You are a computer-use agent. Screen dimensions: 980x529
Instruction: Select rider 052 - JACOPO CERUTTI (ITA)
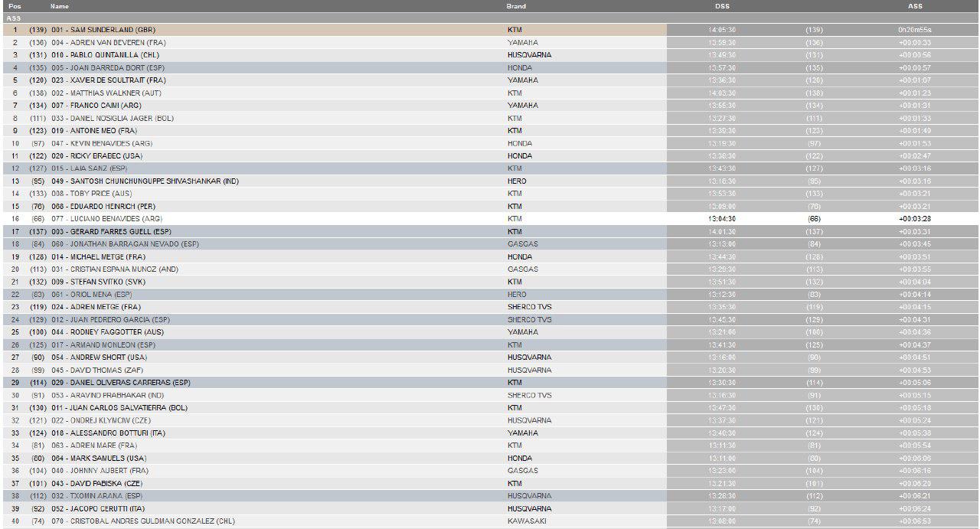[100, 508]
